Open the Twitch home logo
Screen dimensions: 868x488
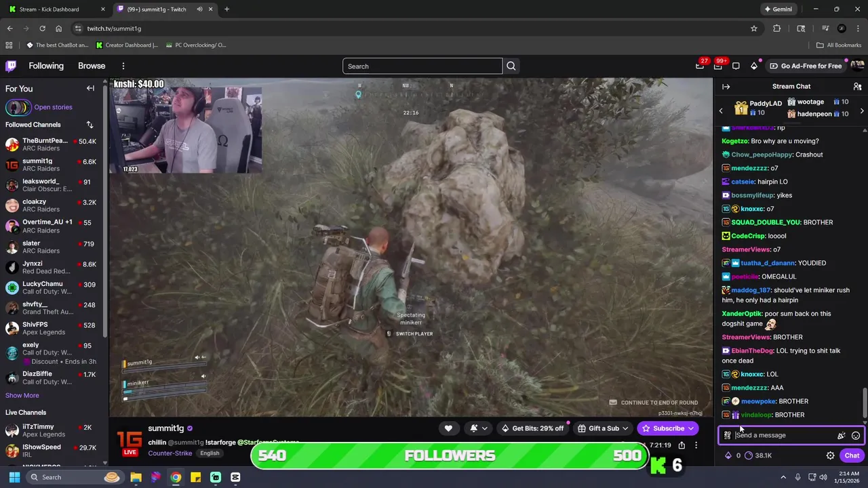tap(11, 66)
